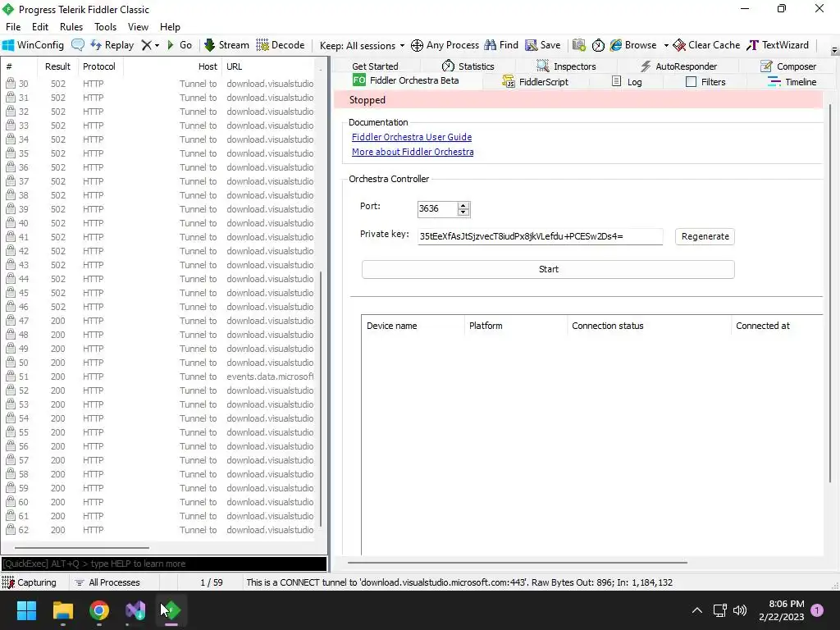Click the comment speech bubble icon
This screenshot has width=840, height=630.
78,45
